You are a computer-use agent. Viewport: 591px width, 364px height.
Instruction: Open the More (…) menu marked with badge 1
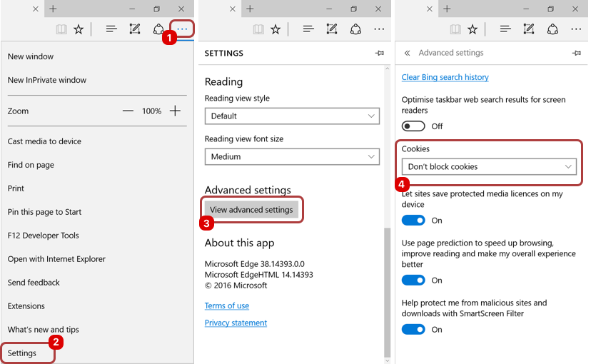click(x=183, y=29)
